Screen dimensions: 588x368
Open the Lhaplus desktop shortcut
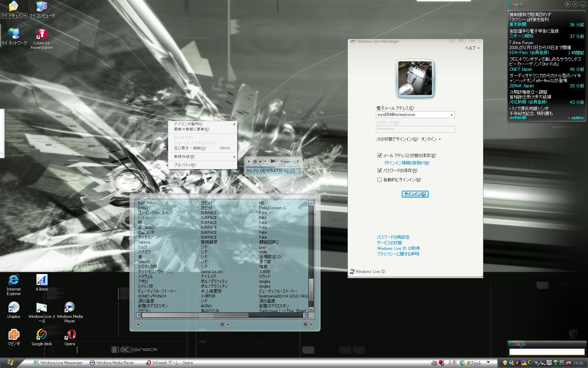click(14, 310)
